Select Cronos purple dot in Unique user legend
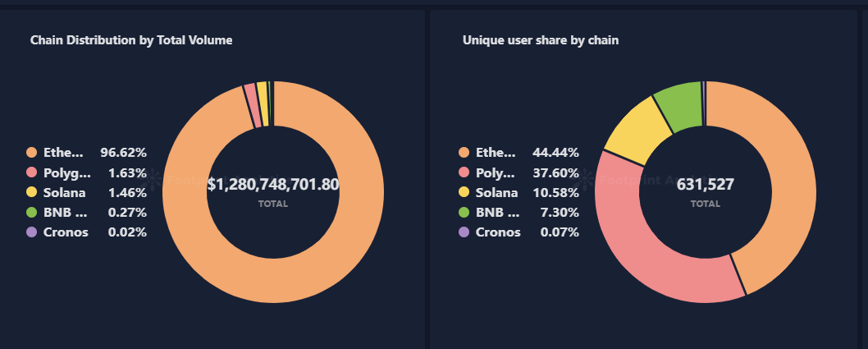The width and height of the screenshot is (868, 349). tap(464, 232)
